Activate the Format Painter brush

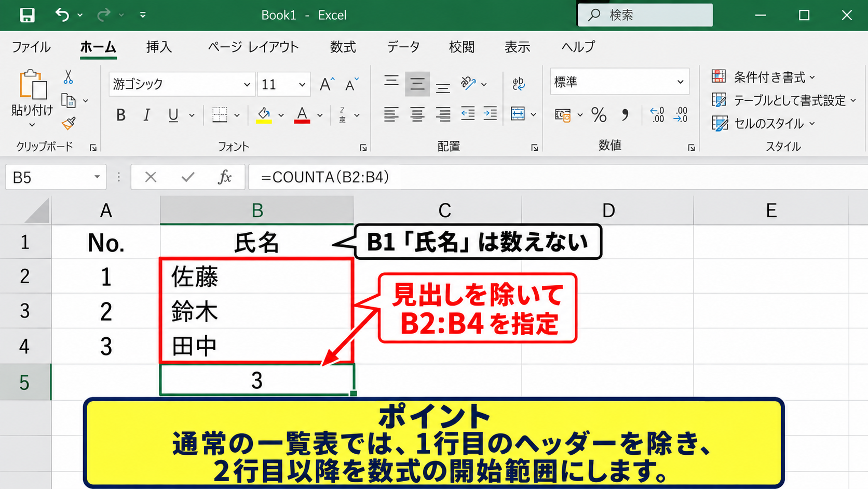(69, 123)
